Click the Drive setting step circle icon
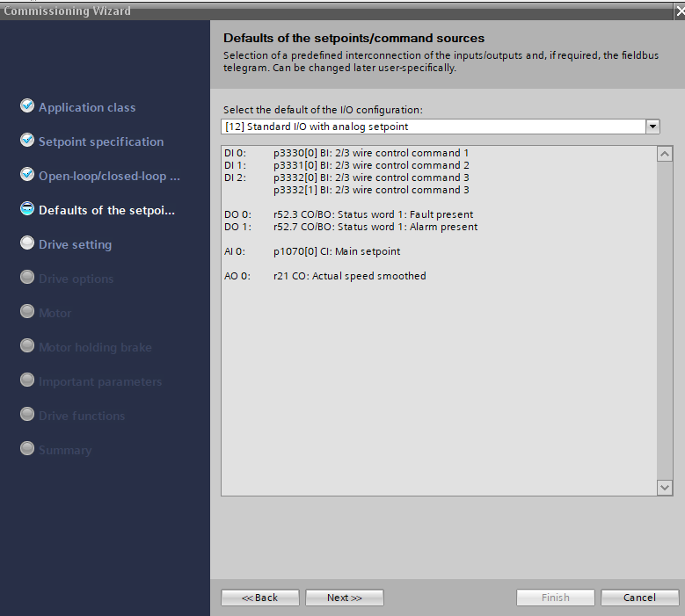Screen dimensions: 685x616 [x=27, y=243]
